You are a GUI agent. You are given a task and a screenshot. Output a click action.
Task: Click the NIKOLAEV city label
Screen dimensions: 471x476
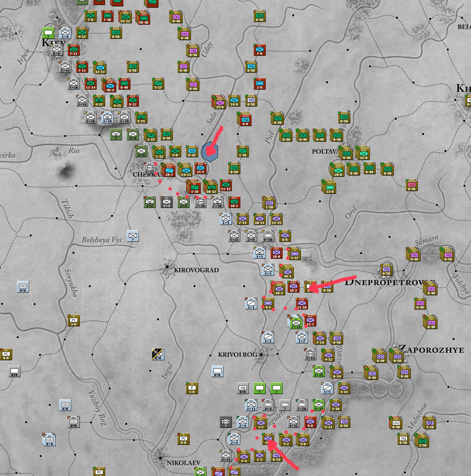(x=184, y=462)
